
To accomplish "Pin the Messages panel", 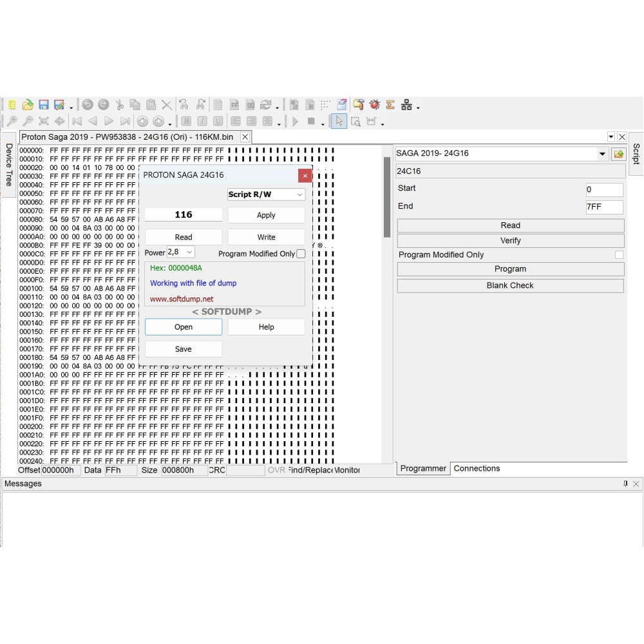I will pyautogui.click(x=625, y=484).
